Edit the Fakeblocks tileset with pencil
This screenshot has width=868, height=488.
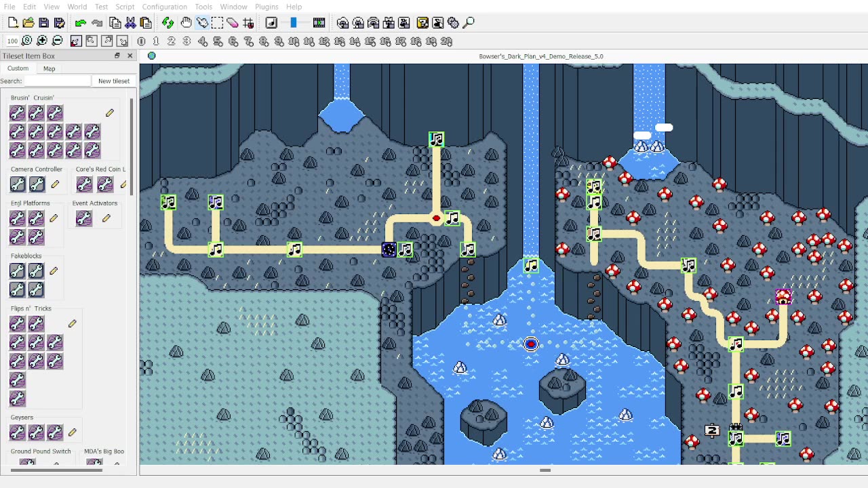coord(54,271)
